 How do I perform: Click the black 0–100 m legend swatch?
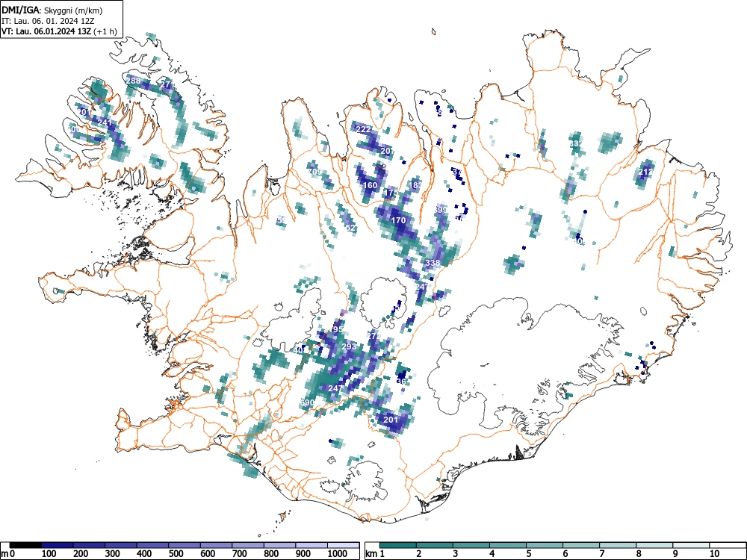point(25,545)
